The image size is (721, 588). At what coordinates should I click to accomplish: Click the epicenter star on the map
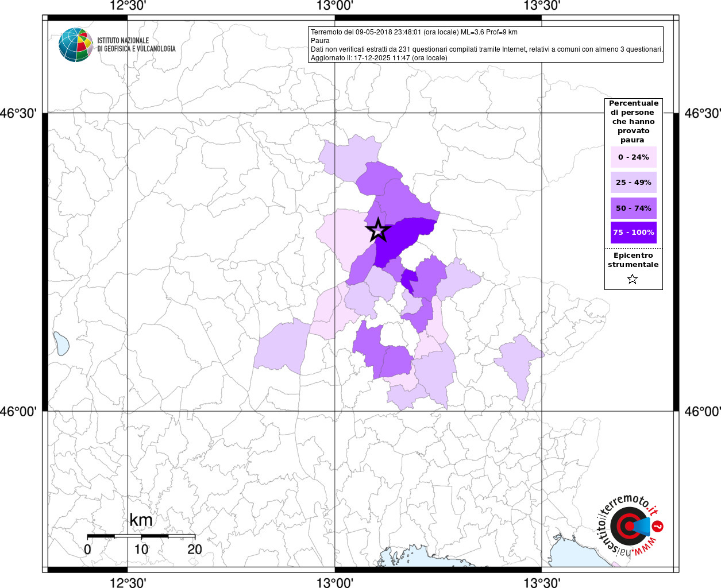coord(378,230)
